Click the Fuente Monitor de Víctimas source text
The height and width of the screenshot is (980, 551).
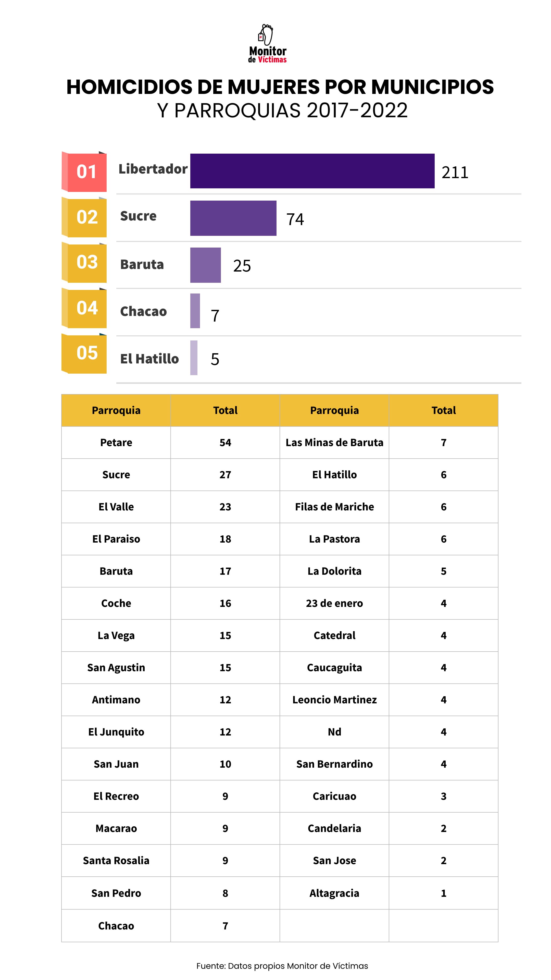click(x=282, y=966)
